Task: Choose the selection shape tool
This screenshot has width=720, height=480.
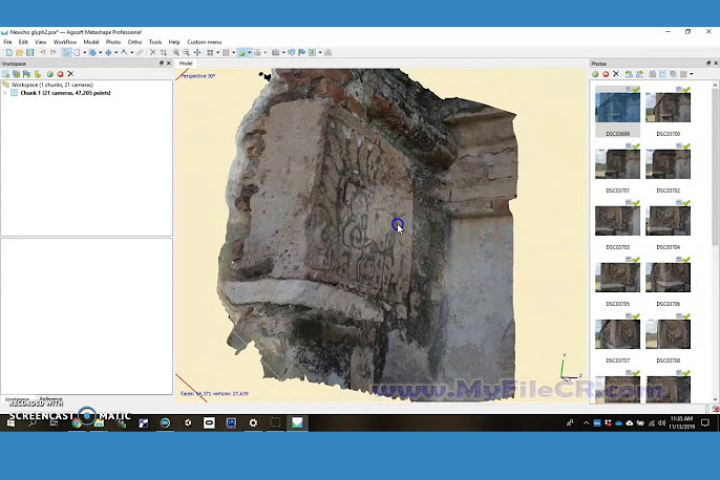Action: [x=77, y=53]
